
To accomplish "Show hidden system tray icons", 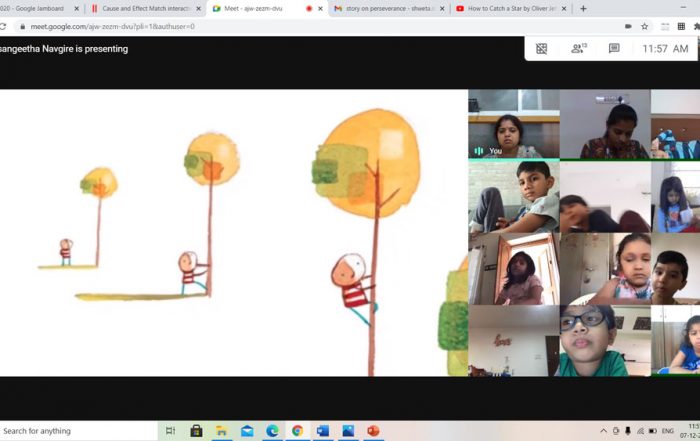I will tap(603, 431).
